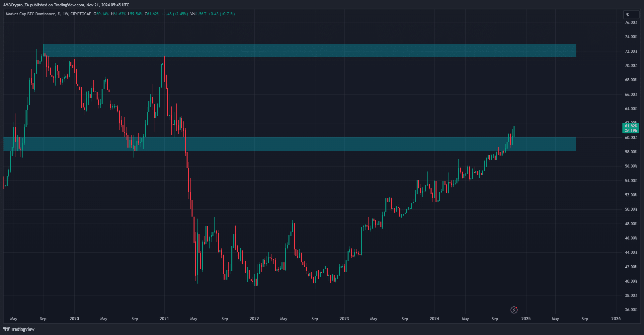Click the 68.00% price axis label
This screenshot has height=335, width=644.
631,80
